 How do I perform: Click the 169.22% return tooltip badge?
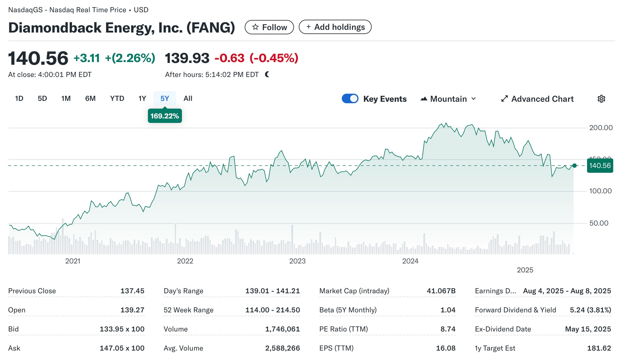click(x=165, y=116)
